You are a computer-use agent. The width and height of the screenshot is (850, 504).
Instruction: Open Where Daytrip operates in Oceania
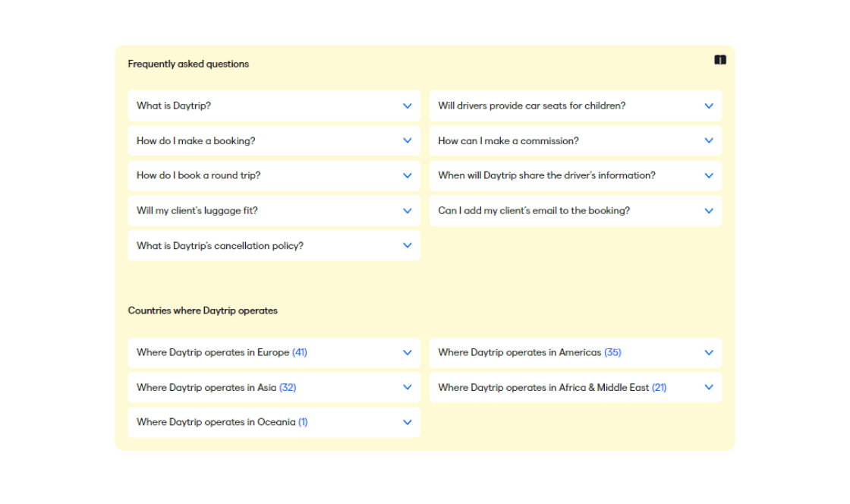tap(274, 423)
